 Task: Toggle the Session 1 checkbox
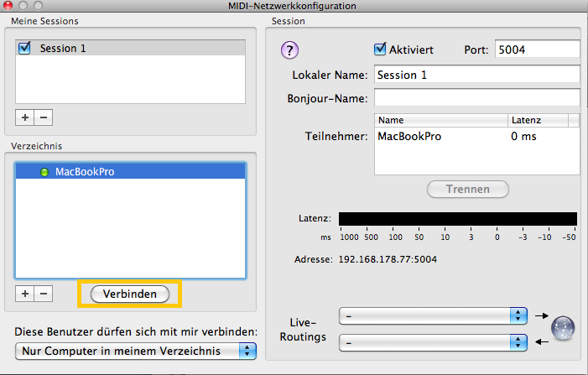pos(24,49)
